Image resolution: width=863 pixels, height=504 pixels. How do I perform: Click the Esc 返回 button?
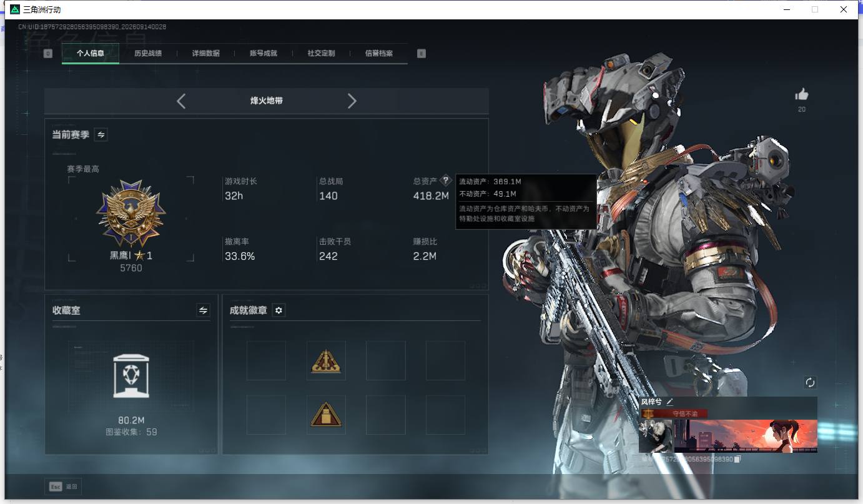[63, 487]
